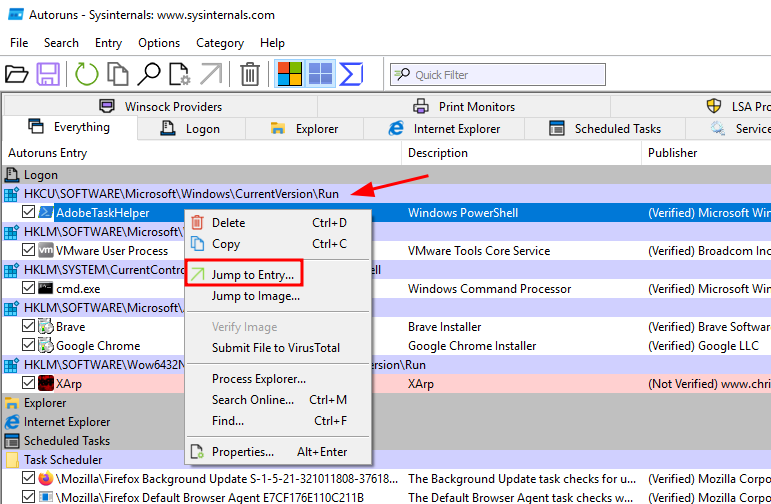
Task: Open the File menu
Action: [19, 43]
